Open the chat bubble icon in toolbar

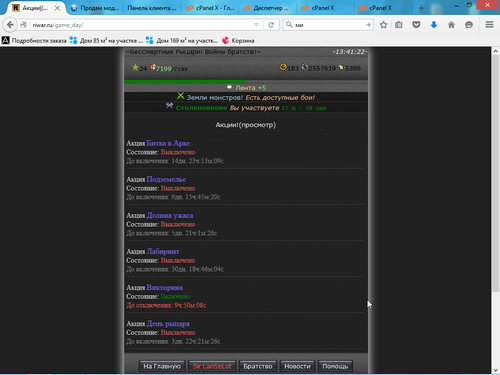pos(469,25)
